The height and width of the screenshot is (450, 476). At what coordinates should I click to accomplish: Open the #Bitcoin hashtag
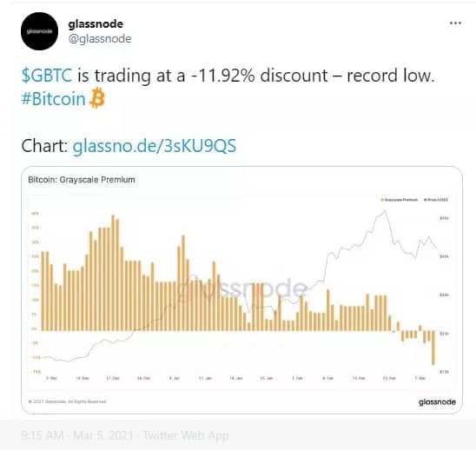click(54, 99)
